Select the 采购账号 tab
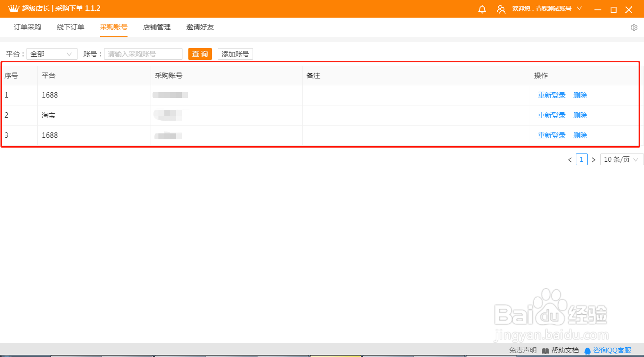644x357 pixels. (x=114, y=27)
